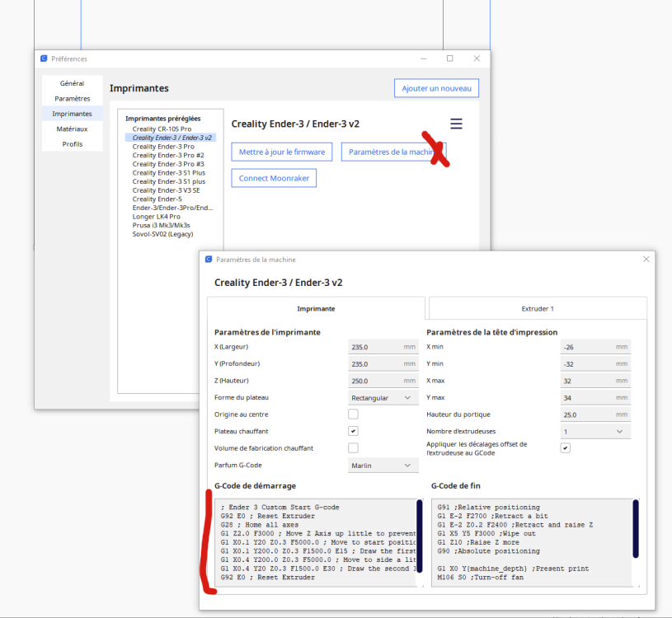Screen dimensions: 672x618
Task: Open the Matériaux preferences section
Action: click(x=72, y=129)
